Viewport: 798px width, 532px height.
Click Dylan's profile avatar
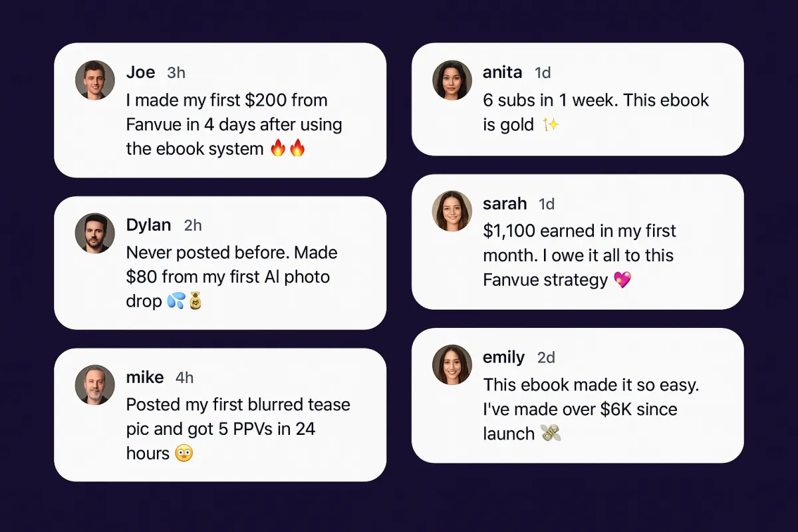coord(95,233)
